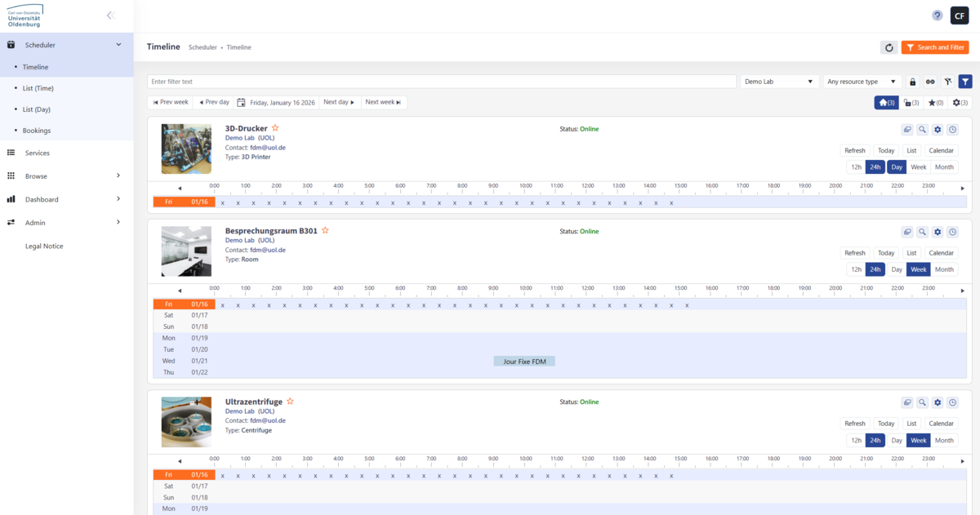
Task: Click the Search and Filter button
Action: (x=935, y=47)
